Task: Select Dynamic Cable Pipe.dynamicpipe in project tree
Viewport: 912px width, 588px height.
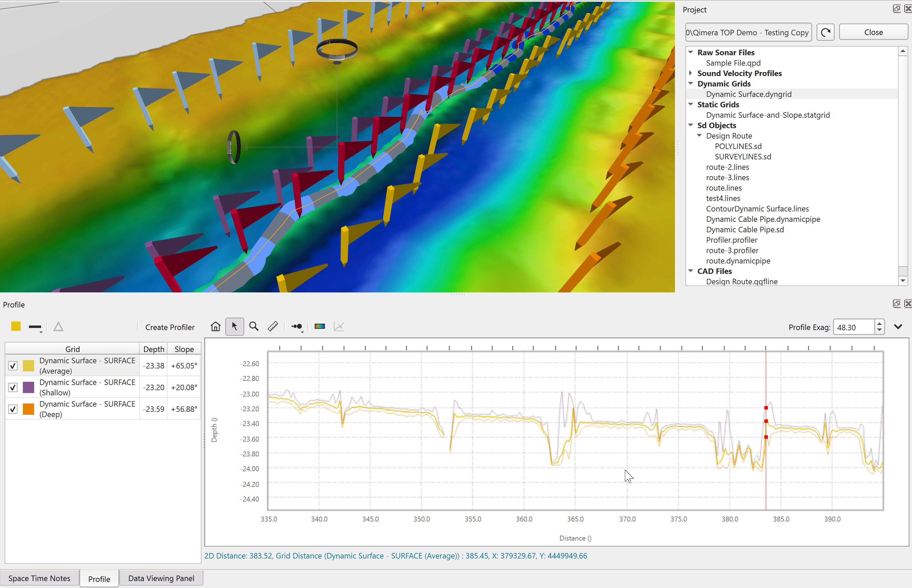Action: click(763, 219)
